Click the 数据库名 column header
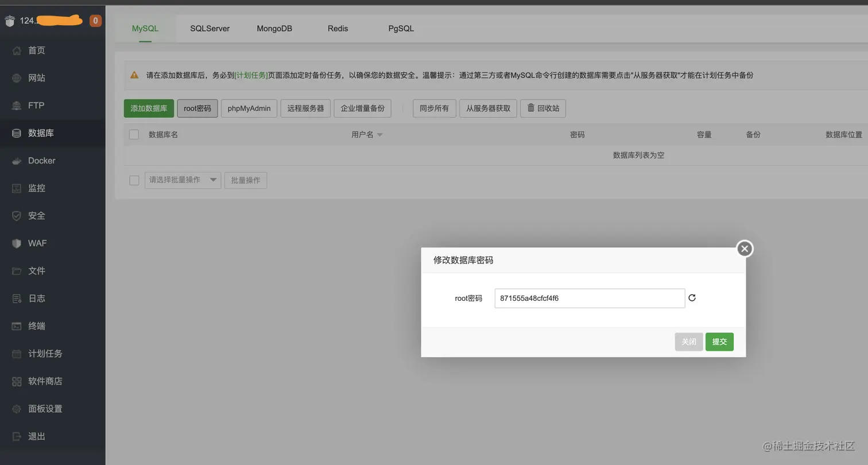 163,135
